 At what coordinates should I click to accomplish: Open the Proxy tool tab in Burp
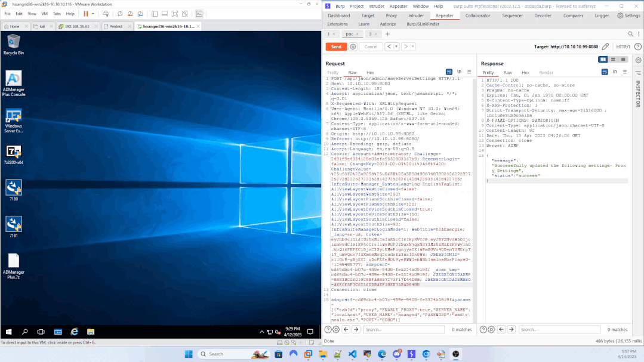[391, 16]
